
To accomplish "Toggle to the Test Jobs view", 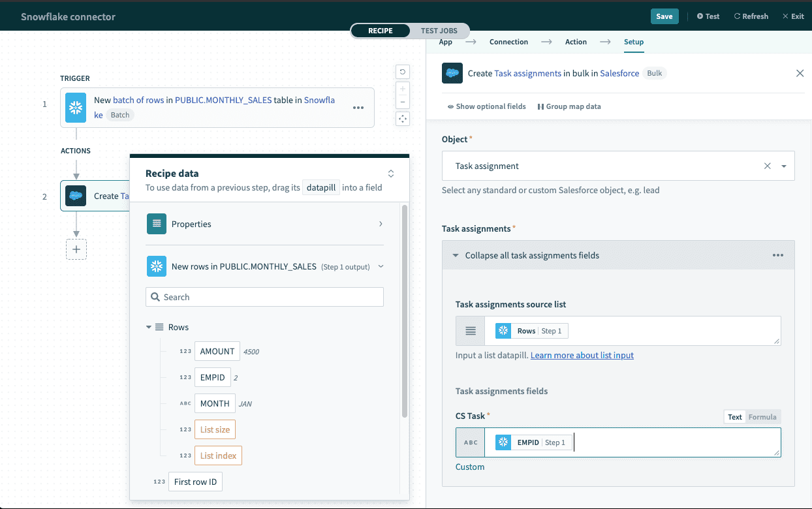I will click(x=439, y=31).
